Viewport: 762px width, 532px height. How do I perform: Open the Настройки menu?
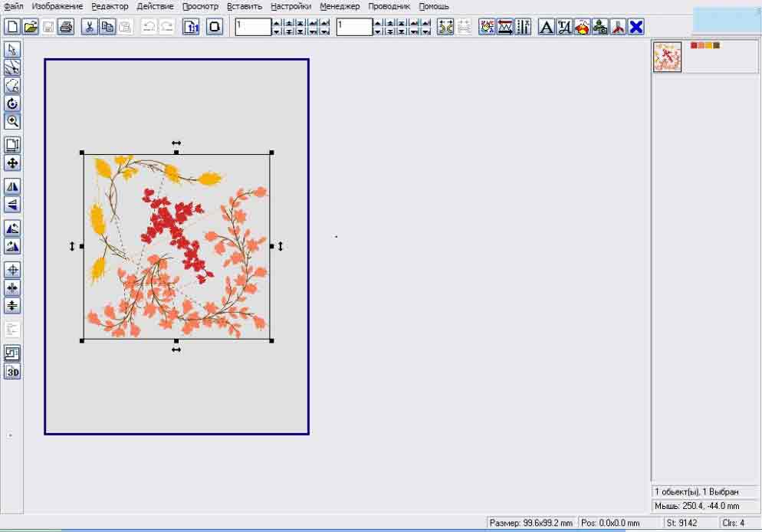coord(291,6)
